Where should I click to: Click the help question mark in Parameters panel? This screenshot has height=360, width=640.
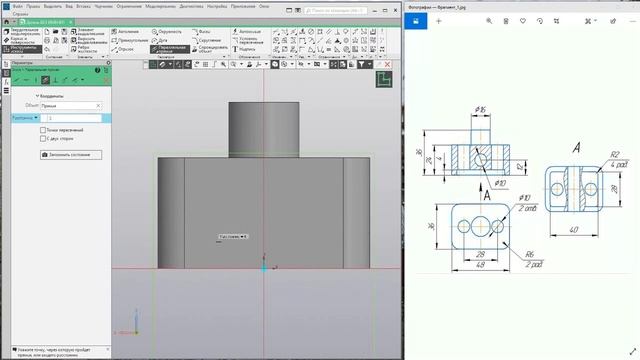coord(98,70)
